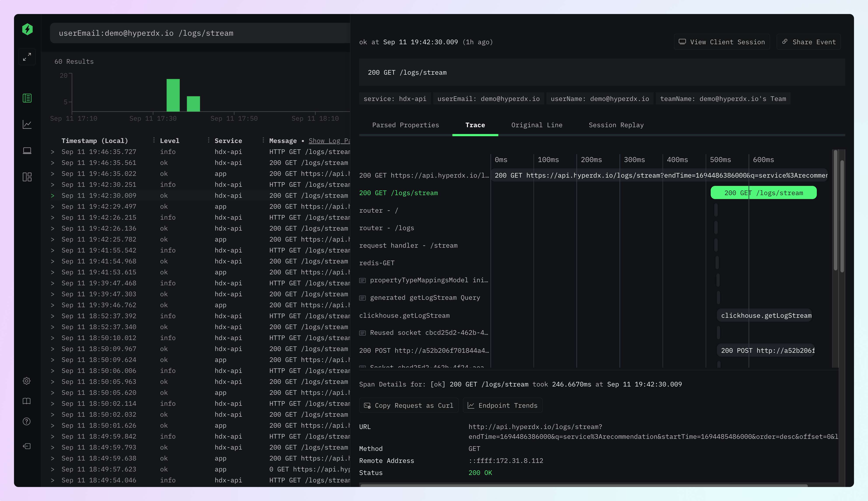The height and width of the screenshot is (501, 868).
Task: Click userEmail: demo@hyperdx.io property tag
Action: 488,99
